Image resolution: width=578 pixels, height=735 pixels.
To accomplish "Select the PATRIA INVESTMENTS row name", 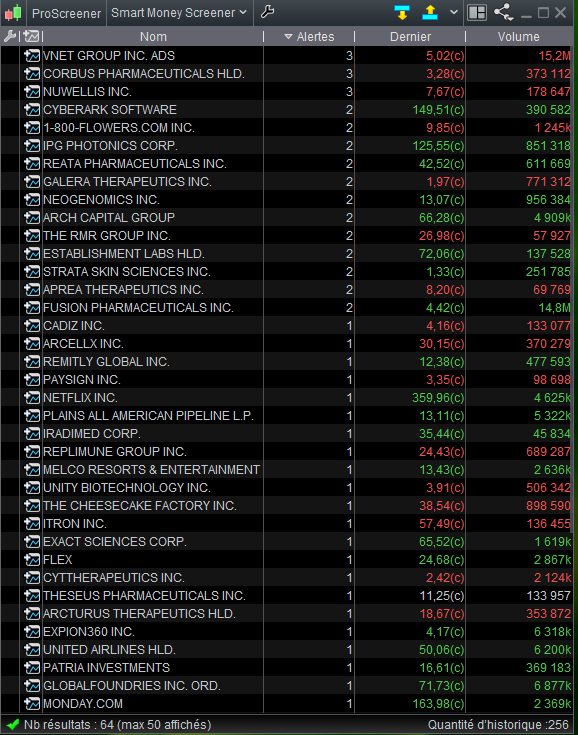I will coord(106,668).
